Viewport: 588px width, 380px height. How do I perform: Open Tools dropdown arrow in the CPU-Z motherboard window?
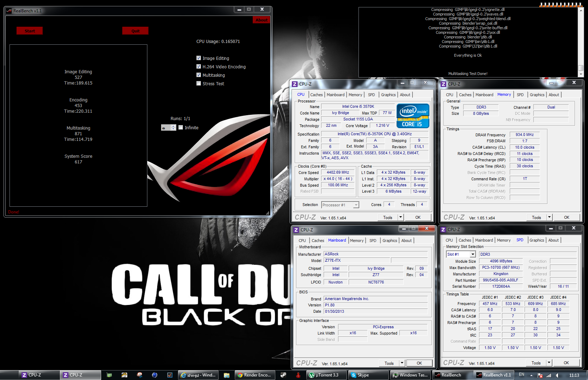tap(402, 363)
